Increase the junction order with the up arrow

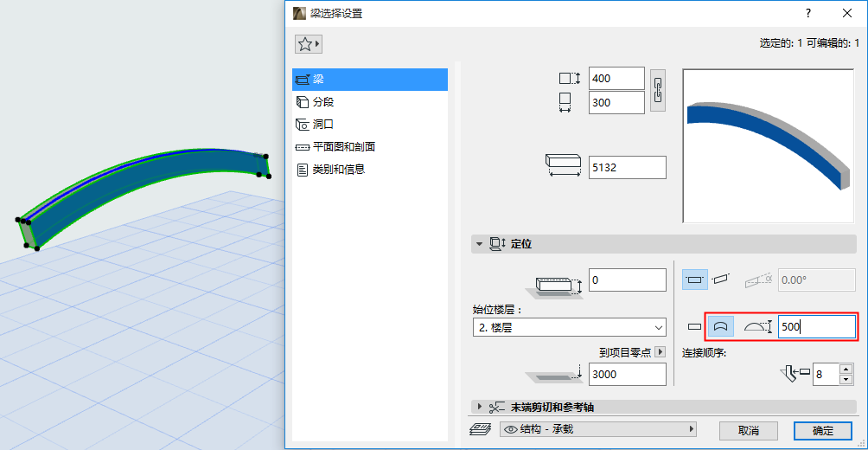(846, 370)
